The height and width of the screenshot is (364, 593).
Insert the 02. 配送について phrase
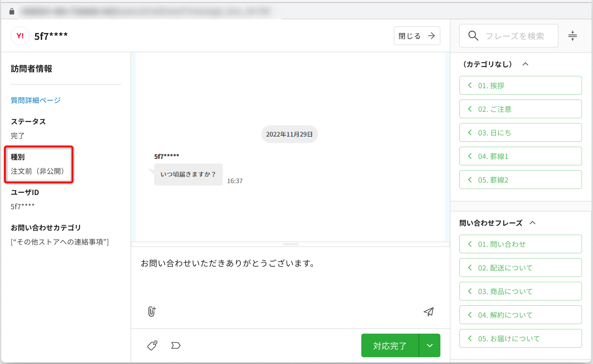[520, 268]
